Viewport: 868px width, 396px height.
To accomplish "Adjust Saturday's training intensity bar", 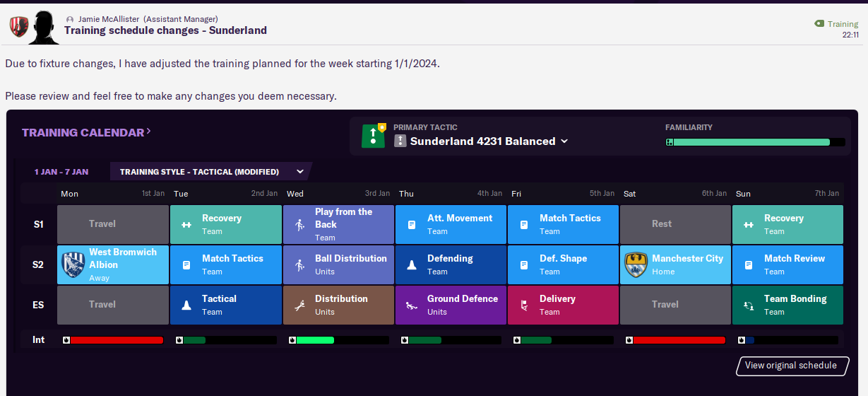I will 675,340.
